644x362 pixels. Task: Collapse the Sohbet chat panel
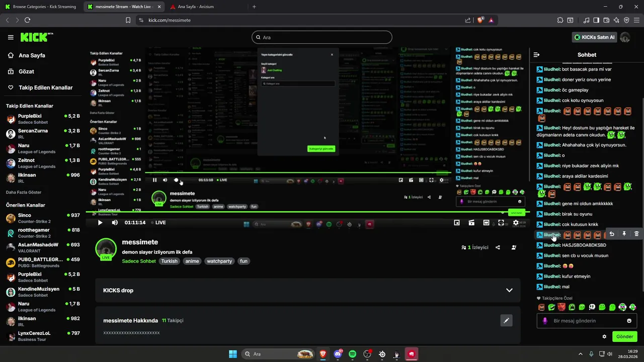tap(536, 55)
